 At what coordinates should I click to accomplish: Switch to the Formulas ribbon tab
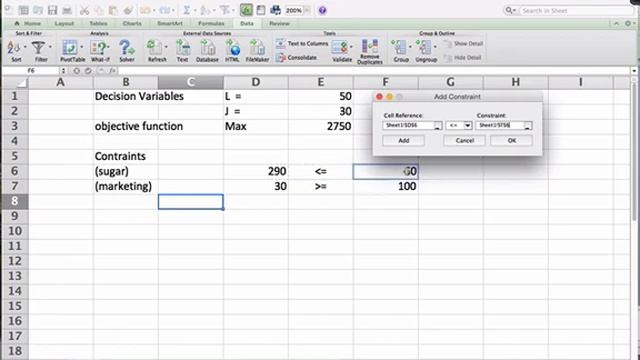[x=211, y=24]
